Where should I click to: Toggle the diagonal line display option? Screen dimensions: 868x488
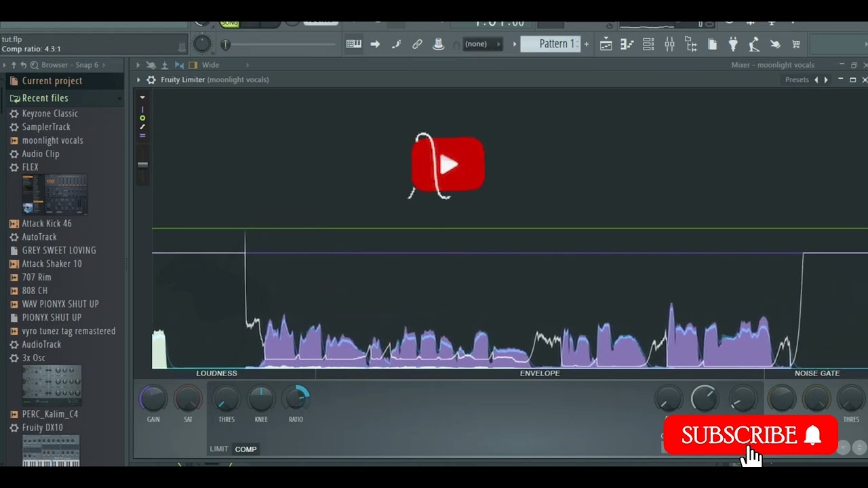(142, 127)
